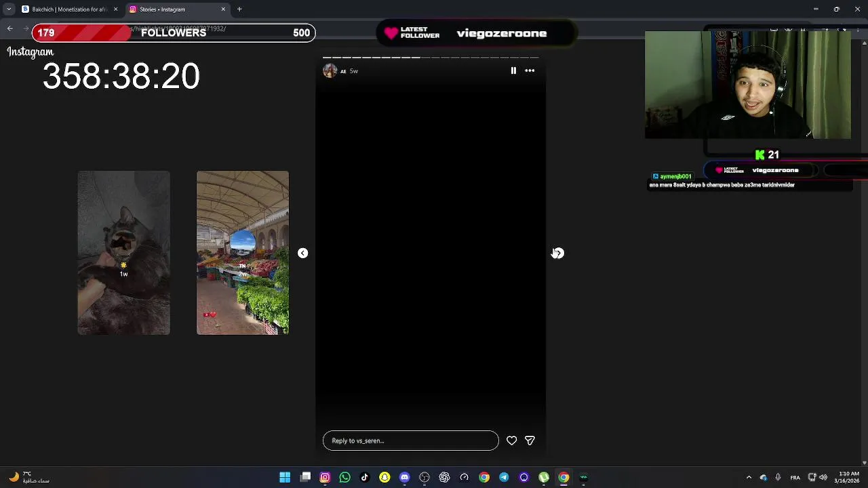
Task: Go back with the browser back arrow
Action: coord(9,28)
